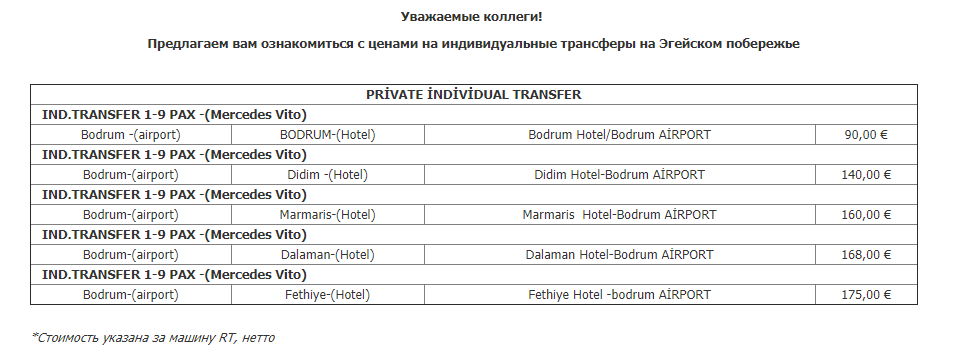Click Marmaris Hotel-Bodrum AİRPORT route cell

[x=619, y=215]
